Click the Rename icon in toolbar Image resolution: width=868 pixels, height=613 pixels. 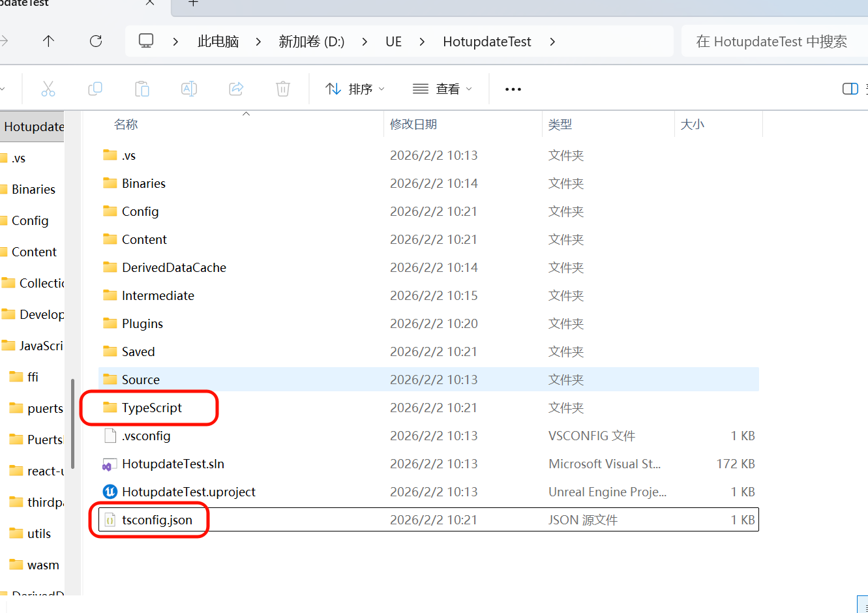pos(189,89)
